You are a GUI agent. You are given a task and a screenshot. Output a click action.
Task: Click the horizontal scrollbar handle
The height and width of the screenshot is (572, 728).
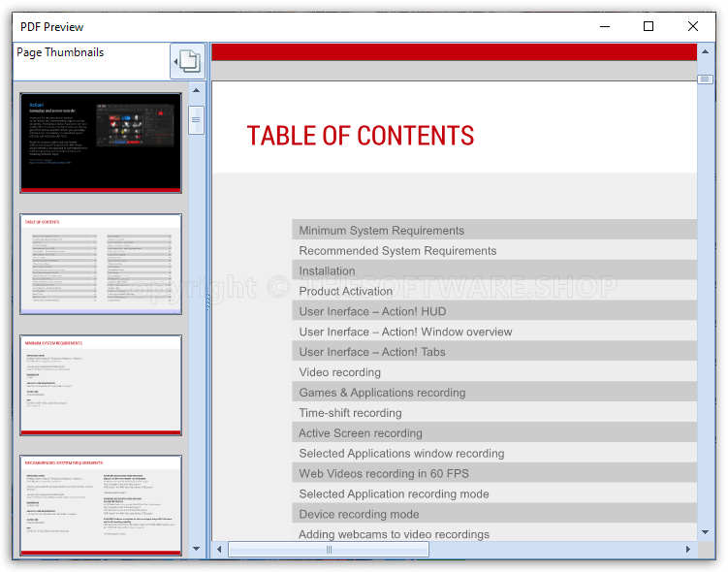(329, 550)
